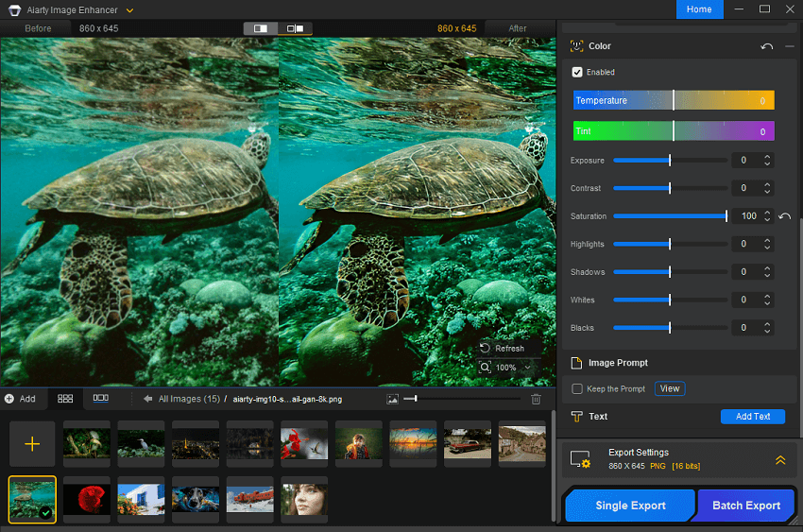Click the Exposure slider track
The image size is (803, 532).
pyautogui.click(x=670, y=161)
